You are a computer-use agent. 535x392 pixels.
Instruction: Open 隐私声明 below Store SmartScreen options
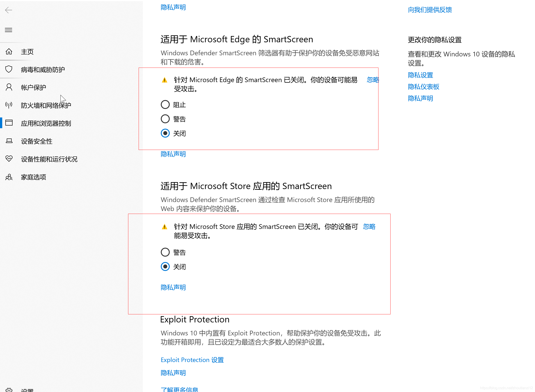tap(173, 288)
